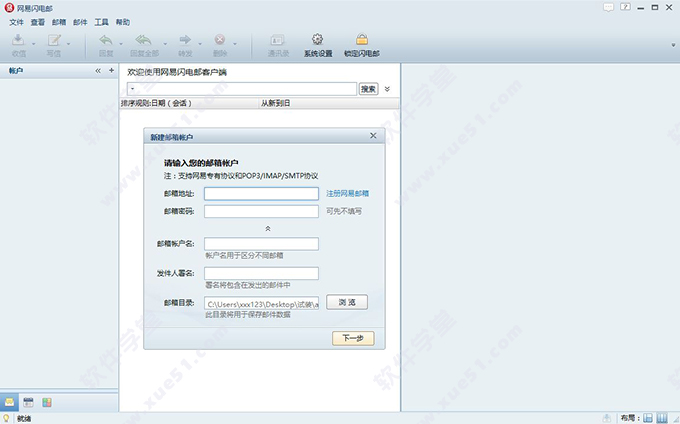
Task: Click the 邮箱目录 path field
Action: [x=262, y=303]
